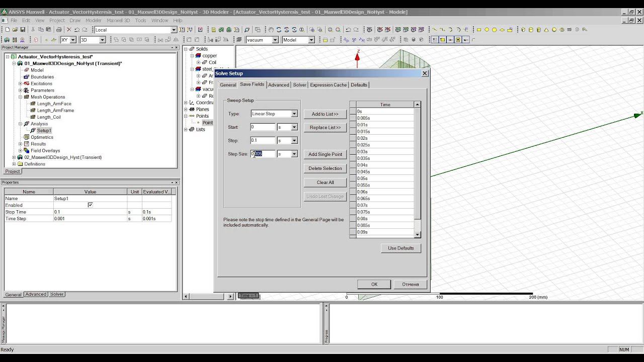Click the Cut scissors toolbar icon
Screen dimensions: 644x362
coord(33,30)
